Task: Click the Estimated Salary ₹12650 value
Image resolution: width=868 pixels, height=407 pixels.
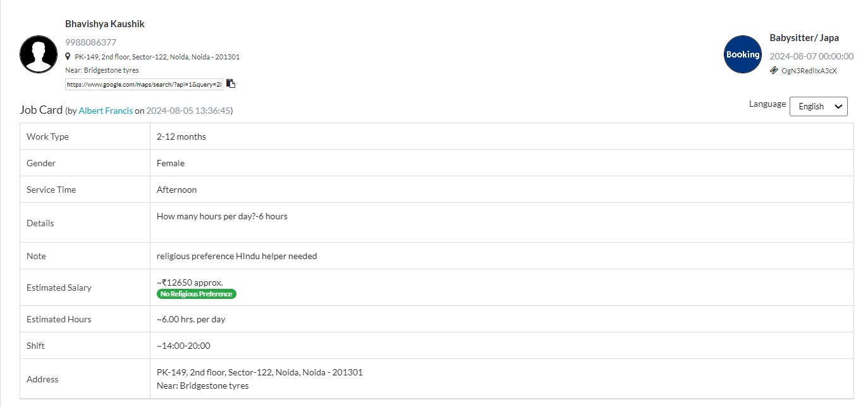Action: click(190, 282)
